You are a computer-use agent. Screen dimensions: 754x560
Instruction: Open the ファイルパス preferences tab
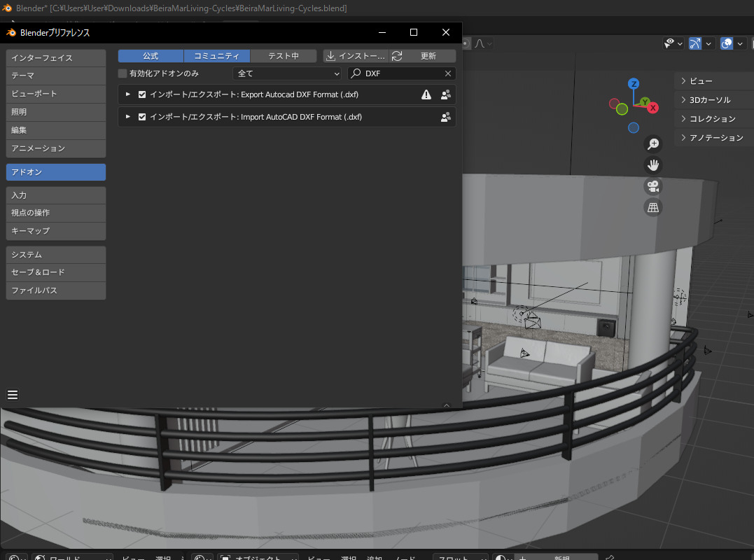click(x=56, y=290)
